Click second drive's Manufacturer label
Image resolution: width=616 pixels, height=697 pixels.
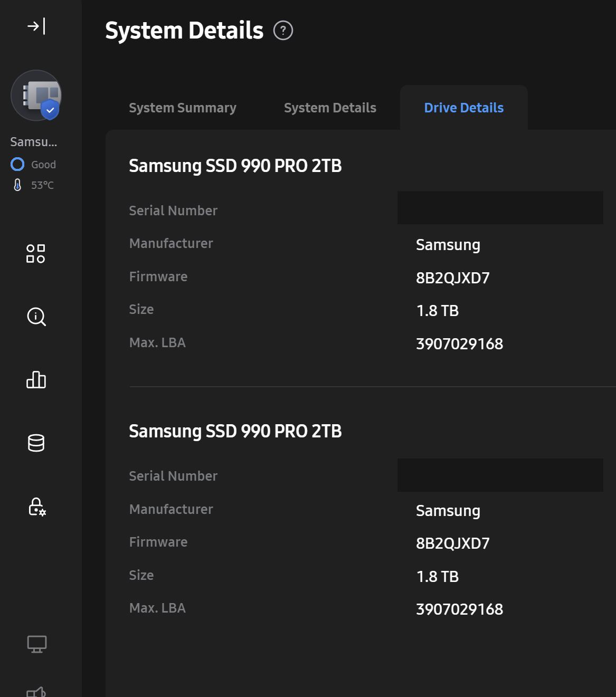(x=171, y=509)
